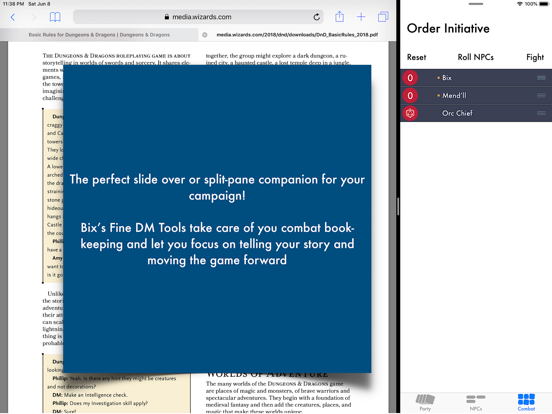Tap Mend'll's red initiative value circle

point(410,95)
